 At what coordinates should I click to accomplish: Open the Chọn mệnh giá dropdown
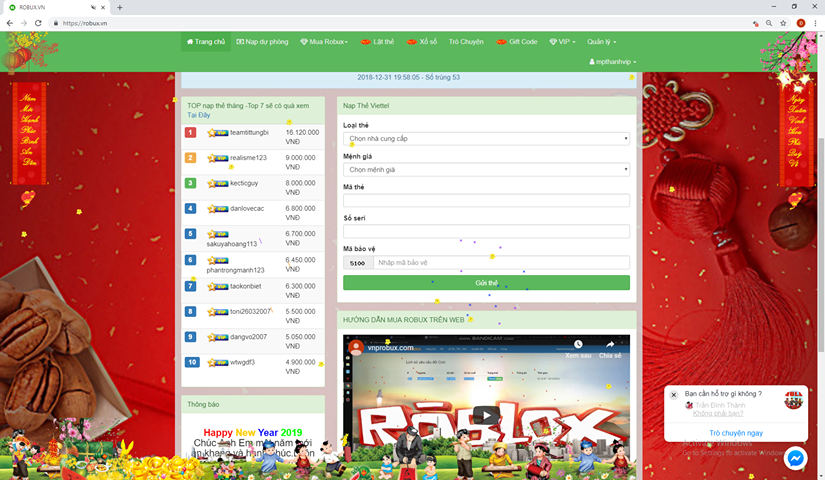tap(486, 169)
